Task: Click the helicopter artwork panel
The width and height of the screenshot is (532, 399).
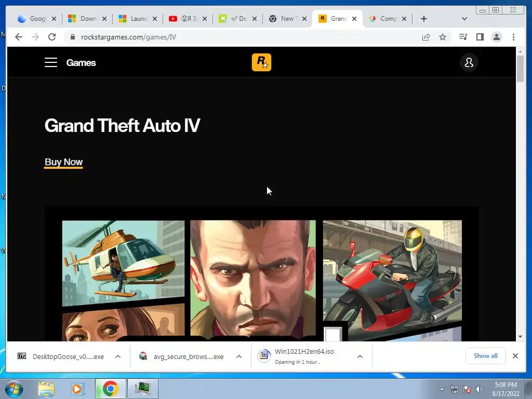Action: (x=124, y=263)
